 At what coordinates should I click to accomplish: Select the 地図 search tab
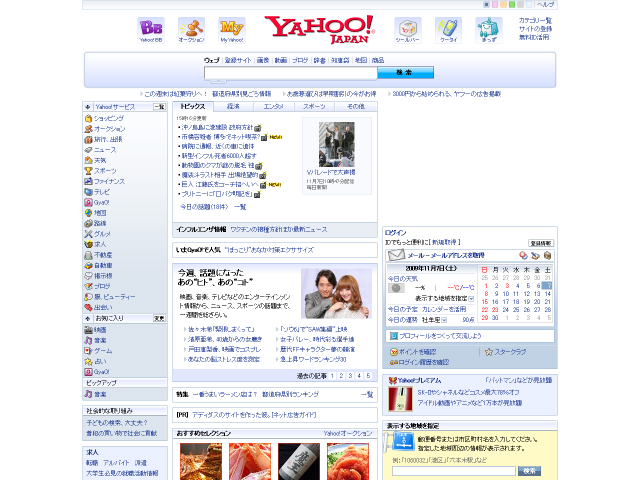click(361, 60)
